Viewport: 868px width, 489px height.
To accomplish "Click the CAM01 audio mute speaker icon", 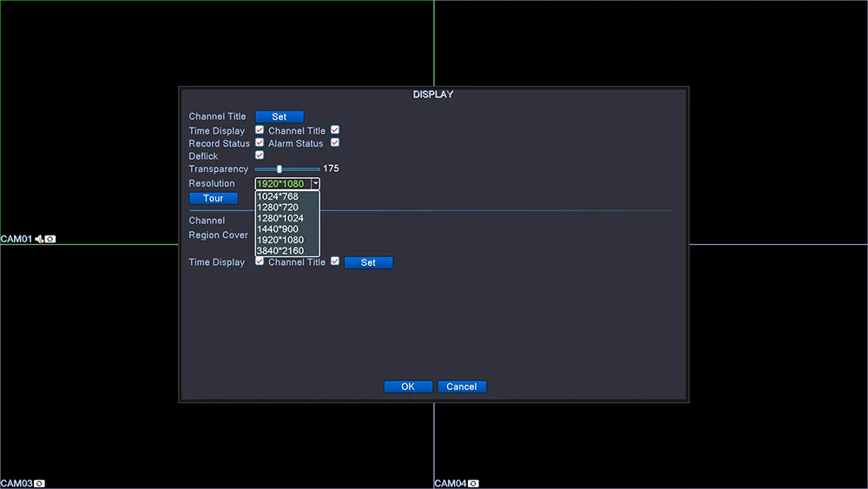I will (x=39, y=239).
